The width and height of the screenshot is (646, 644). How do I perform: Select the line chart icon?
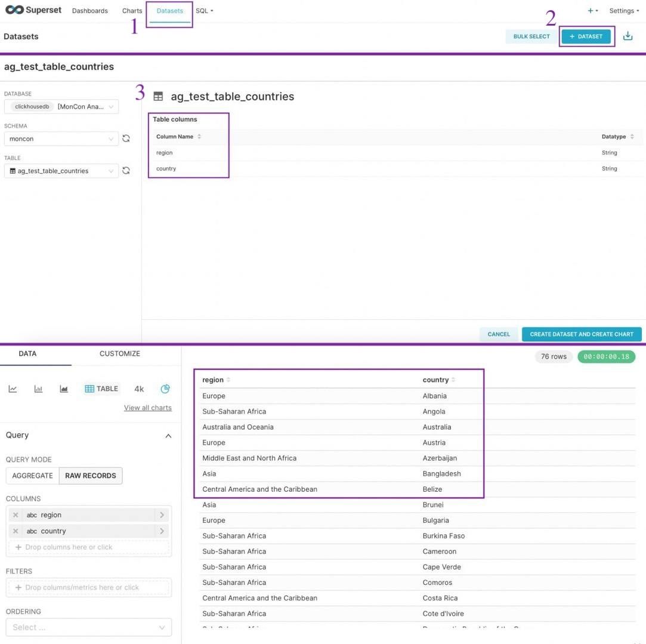tap(13, 389)
